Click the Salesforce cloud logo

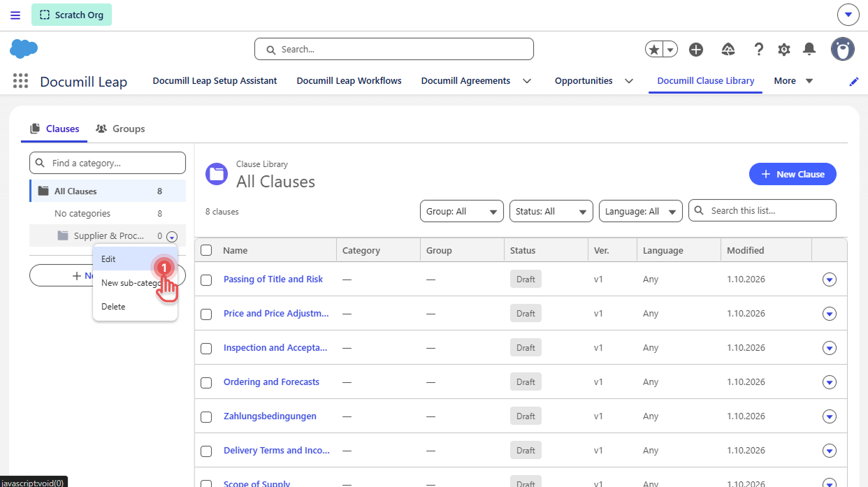(24, 49)
